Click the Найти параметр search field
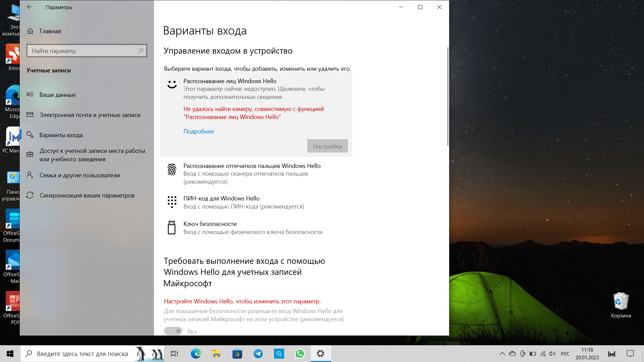 82,51
